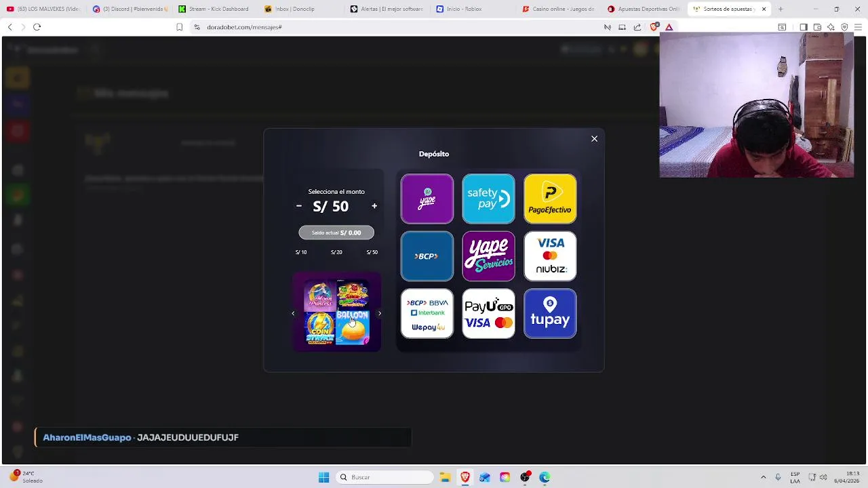Open the browser main menu
The width and height of the screenshot is (868, 488).
click(858, 27)
